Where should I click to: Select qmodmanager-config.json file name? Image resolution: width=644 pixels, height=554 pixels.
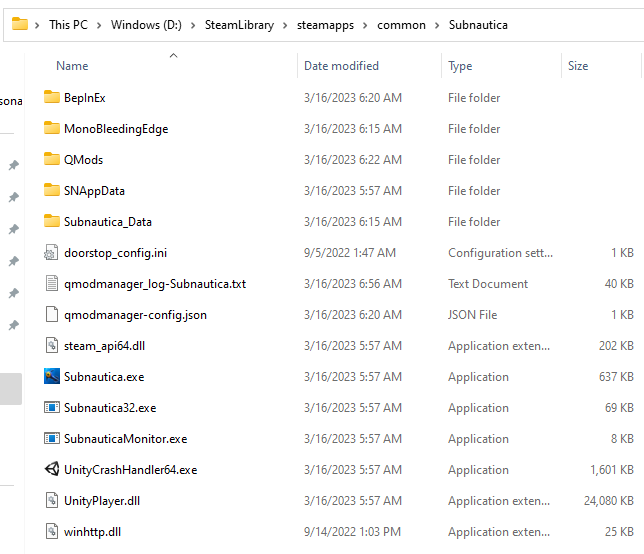tap(135, 315)
